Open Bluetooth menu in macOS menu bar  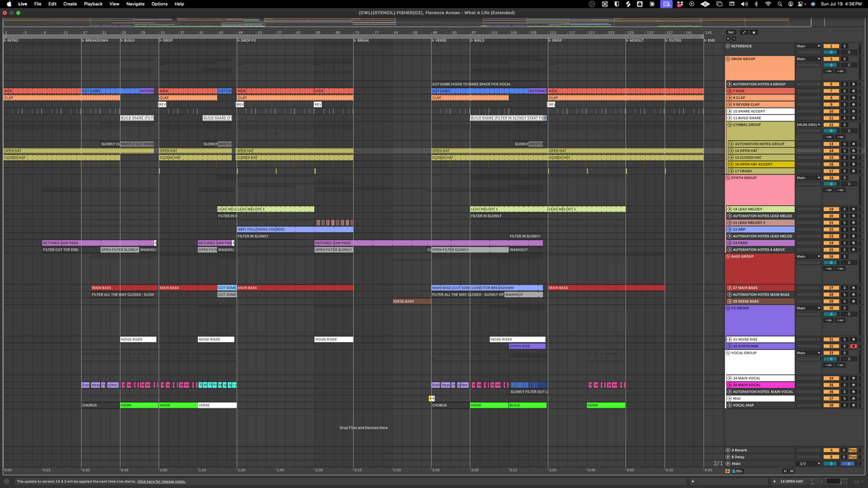tap(757, 4)
